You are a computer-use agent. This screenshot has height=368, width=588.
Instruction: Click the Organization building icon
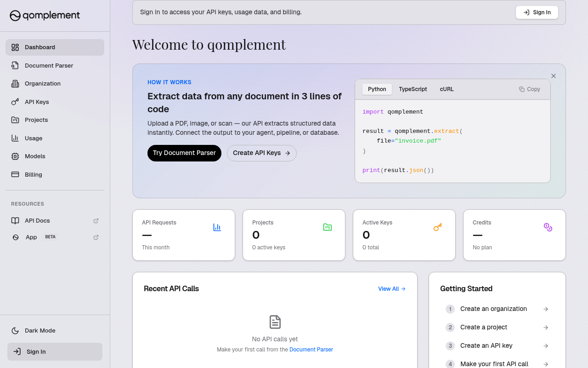[x=15, y=84]
